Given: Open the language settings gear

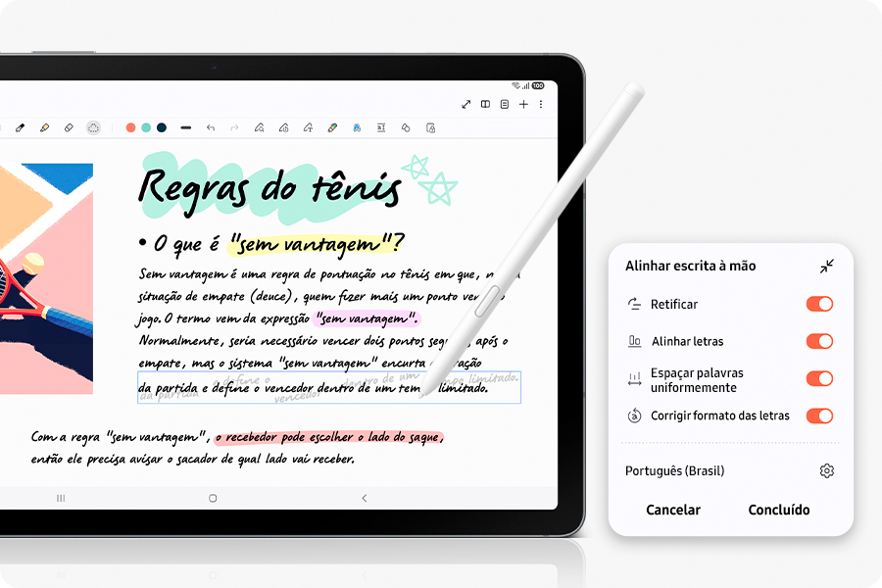Looking at the screenshot, I should 828,470.
